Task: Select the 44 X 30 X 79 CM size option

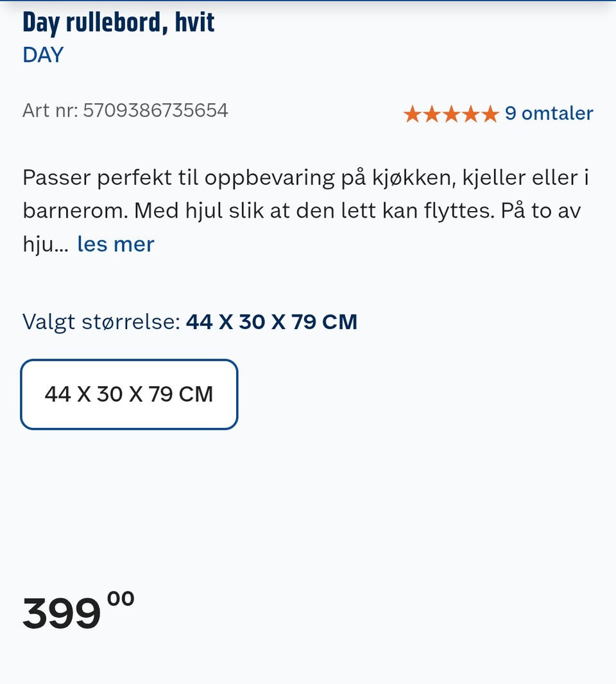Action: (129, 394)
